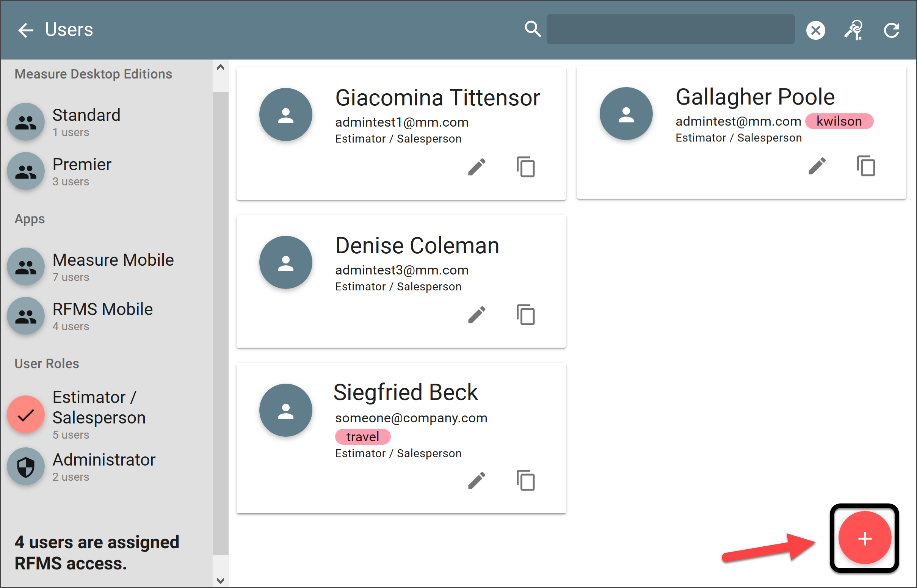Select RFMS Mobile app filter

click(26, 316)
